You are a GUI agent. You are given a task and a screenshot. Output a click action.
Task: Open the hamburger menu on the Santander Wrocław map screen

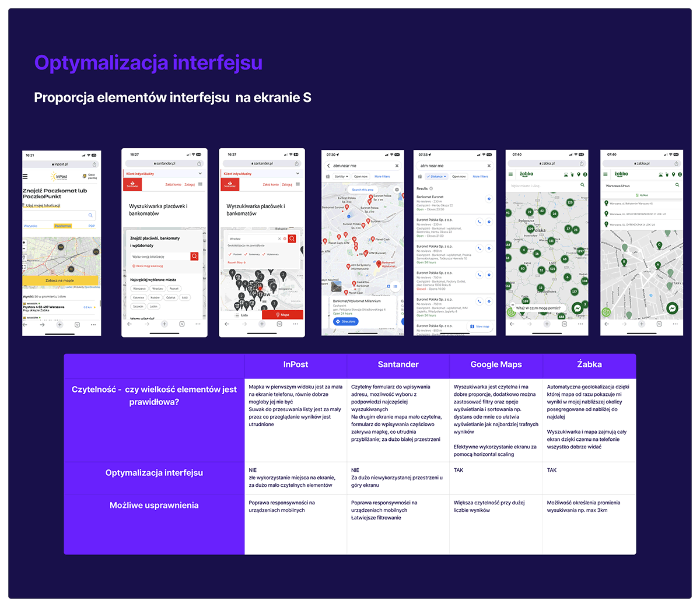298,184
